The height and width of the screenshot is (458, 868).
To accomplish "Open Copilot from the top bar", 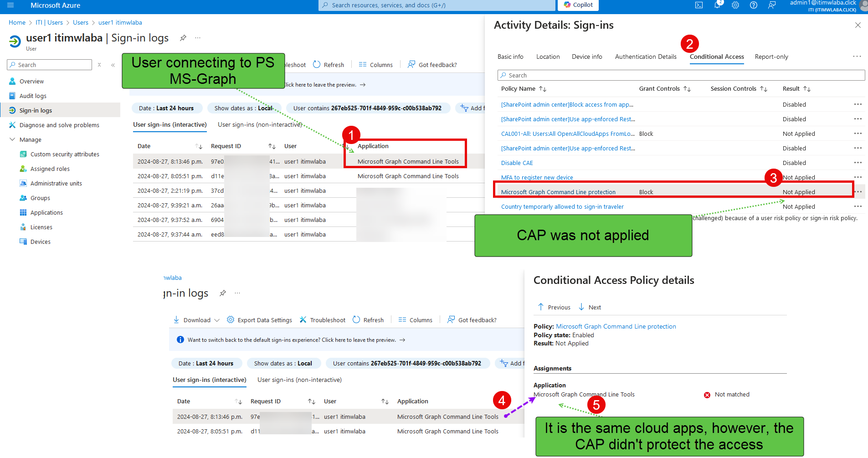I will [577, 5].
